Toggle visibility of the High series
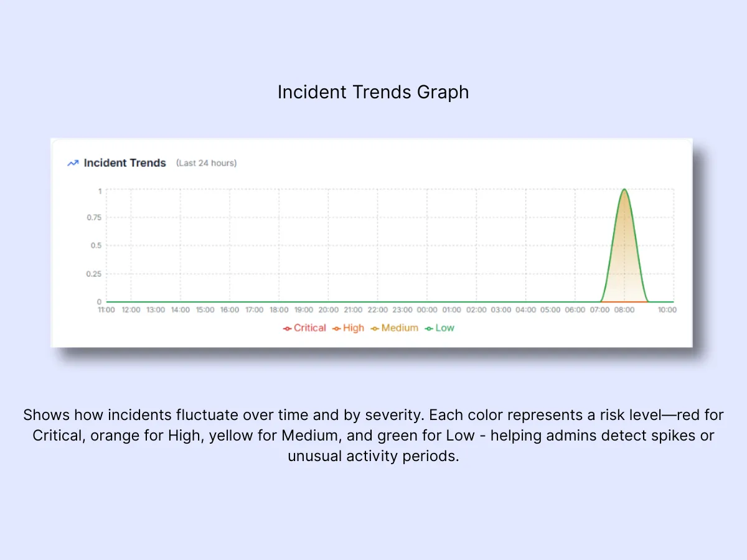 click(x=350, y=328)
